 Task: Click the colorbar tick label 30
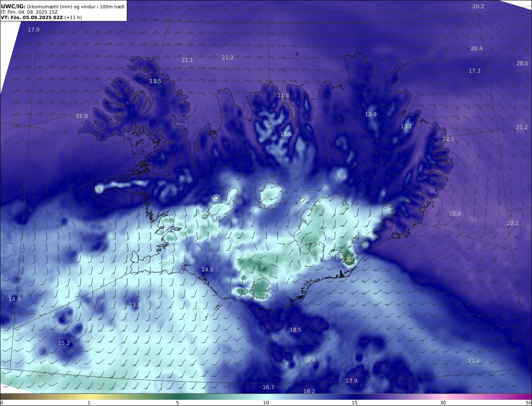443,403
